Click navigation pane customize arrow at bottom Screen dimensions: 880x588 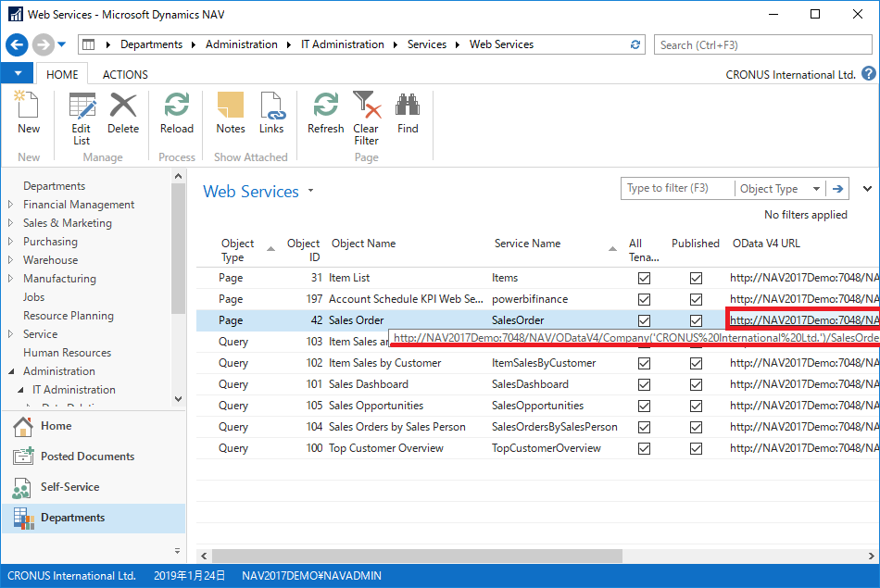[177, 551]
